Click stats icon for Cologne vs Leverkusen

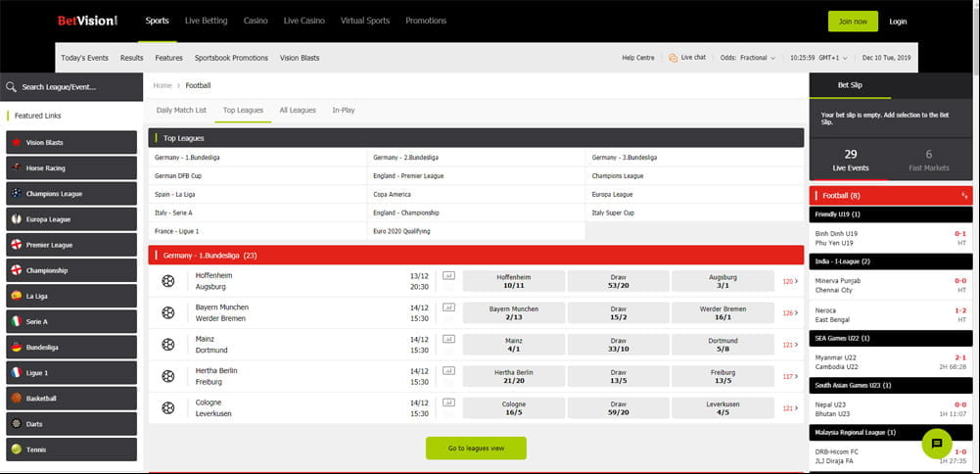point(448,403)
